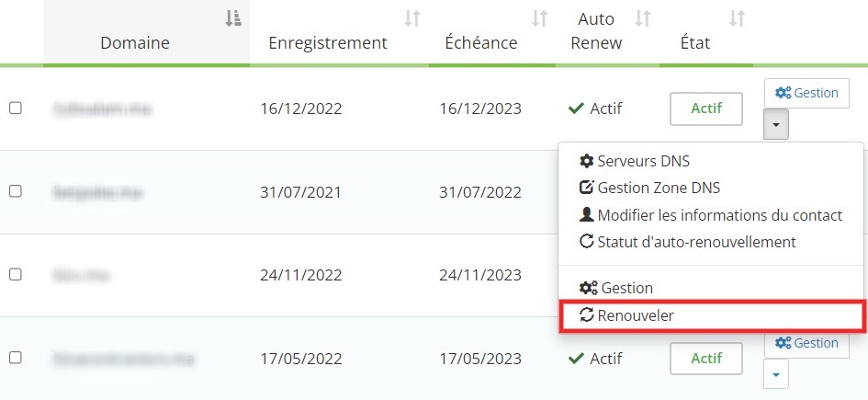Click sort arrows in Enregistrement header
The height and width of the screenshot is (400, 868).
tap(412, 17)
